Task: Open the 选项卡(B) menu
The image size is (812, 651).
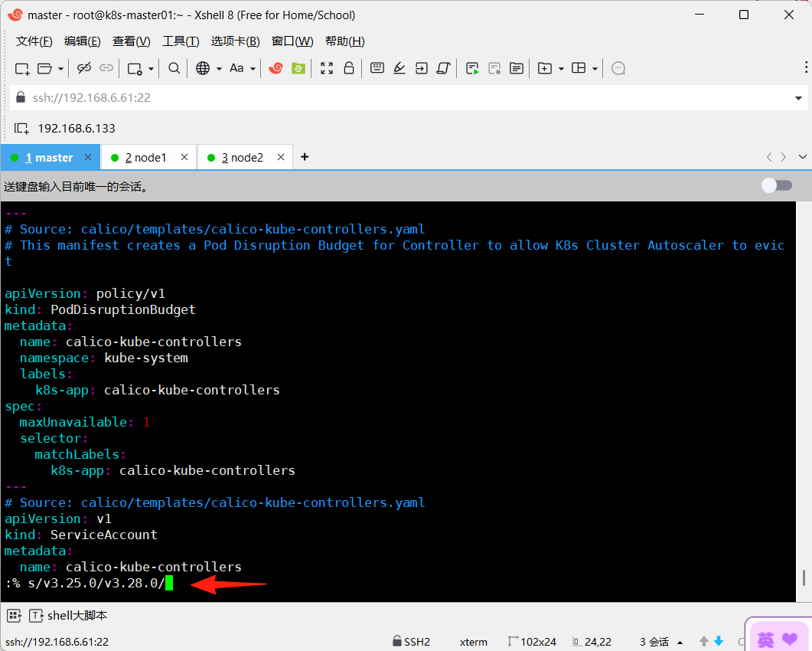Action: click(x=236, y=41)
